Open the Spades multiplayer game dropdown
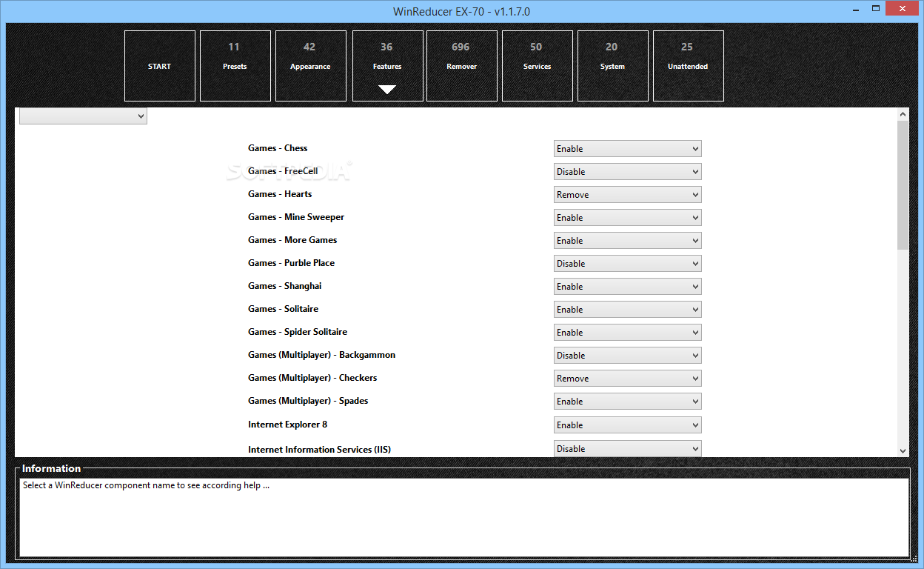The width and height of the screenshot is (924, 569). (x=628, y=402)
